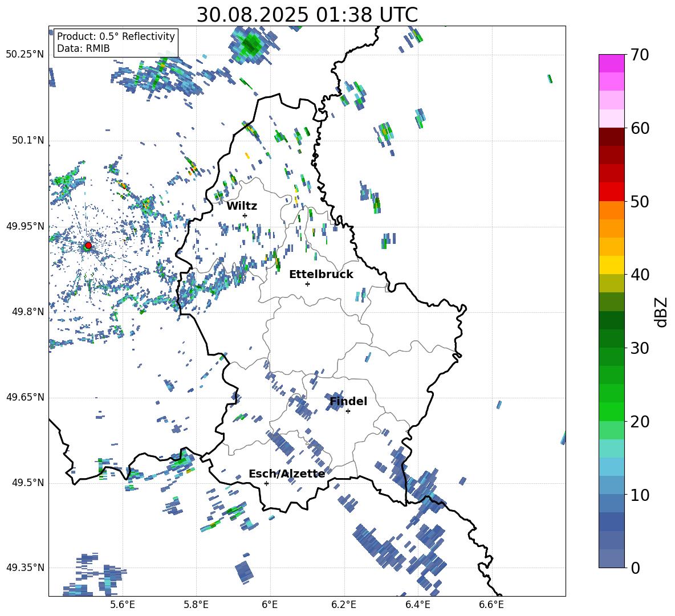
Task: Click the 20 label on the colorbar
Action: [640, 422]
